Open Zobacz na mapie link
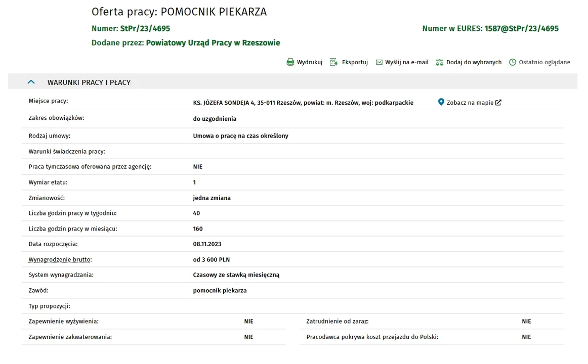The height and width of the screenshot is (364, 588). pos(470,103)
